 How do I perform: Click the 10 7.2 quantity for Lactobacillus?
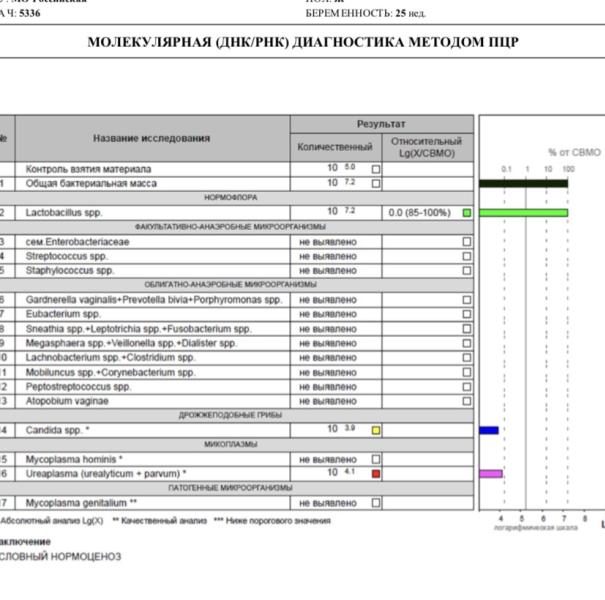point(341,211)
